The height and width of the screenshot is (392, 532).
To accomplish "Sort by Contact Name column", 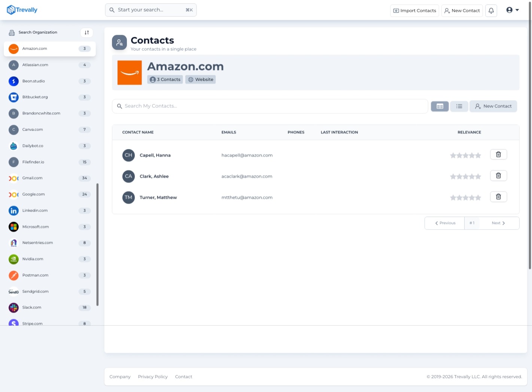I will click(x=138, y=132).
